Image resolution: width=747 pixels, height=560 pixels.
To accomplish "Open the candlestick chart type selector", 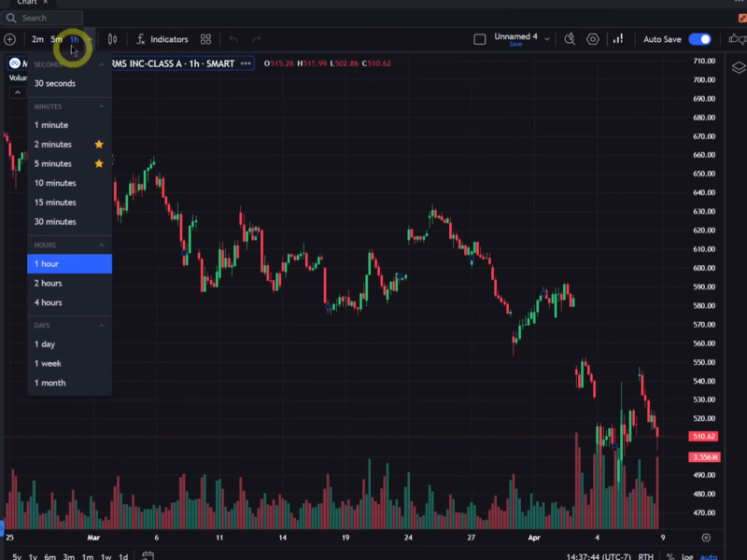I will point(112,39).
